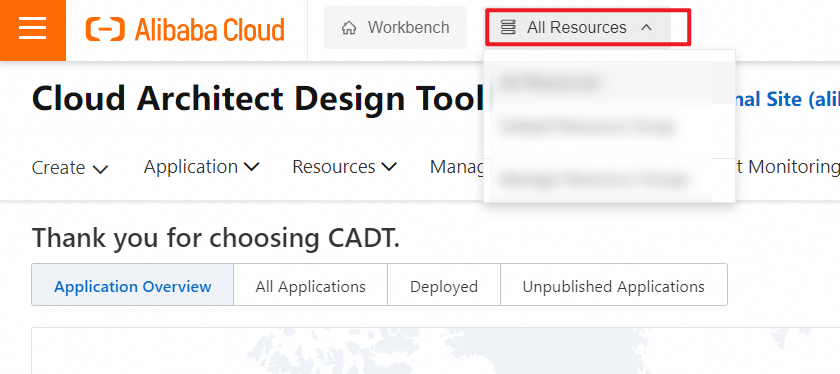The width and height of the screenshot is (840, 374).
Task: Select third blurred item in resources dropdown
Action: coord(609,179)
